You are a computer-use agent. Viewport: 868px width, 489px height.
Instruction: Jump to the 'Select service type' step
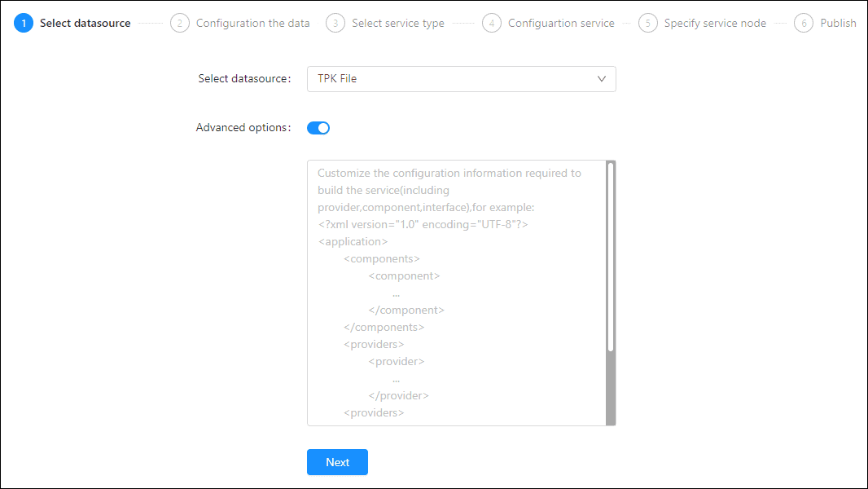click(398, 23)
